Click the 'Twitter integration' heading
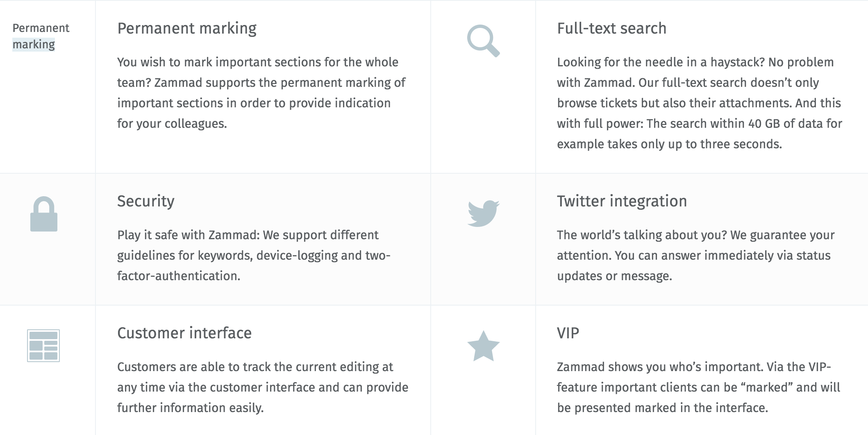868x435 pixels. [622, 201]
